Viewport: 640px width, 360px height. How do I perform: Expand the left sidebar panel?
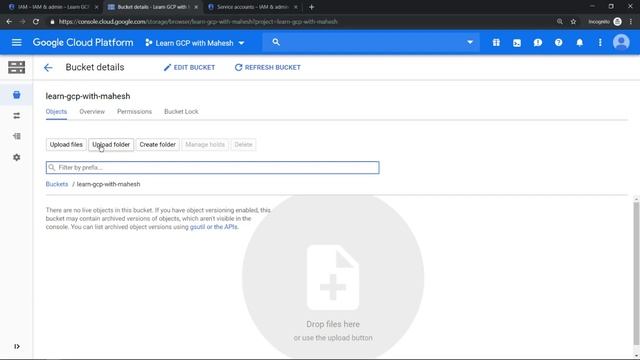click(16, 346)
